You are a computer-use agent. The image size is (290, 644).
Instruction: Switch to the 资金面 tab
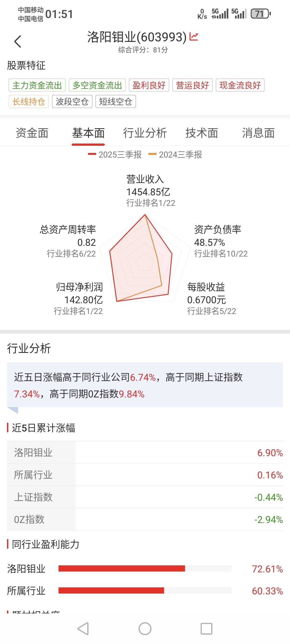[x=32, y=133]
